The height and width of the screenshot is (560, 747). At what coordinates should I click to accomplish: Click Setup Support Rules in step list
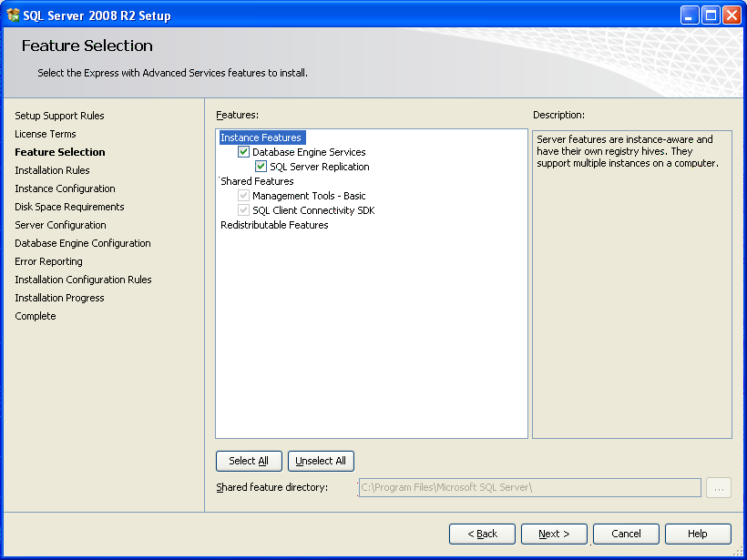point(59,116)
